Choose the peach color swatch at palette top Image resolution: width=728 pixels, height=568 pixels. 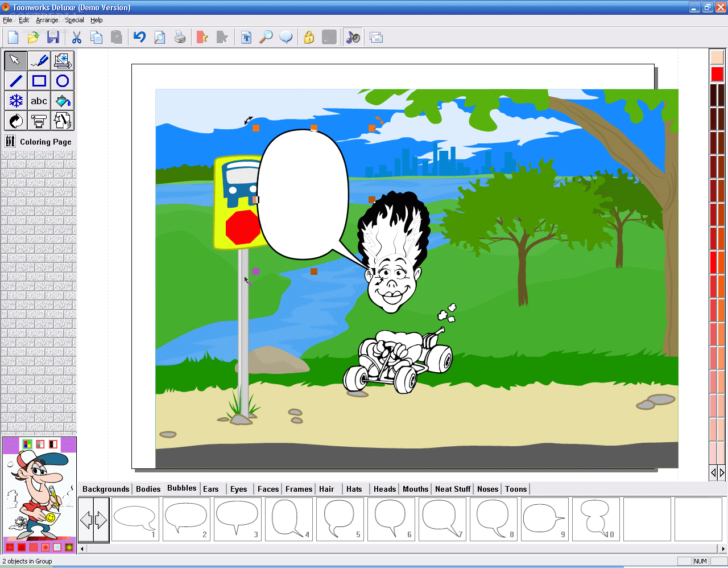pyautogui.click(x=717, y=57)
